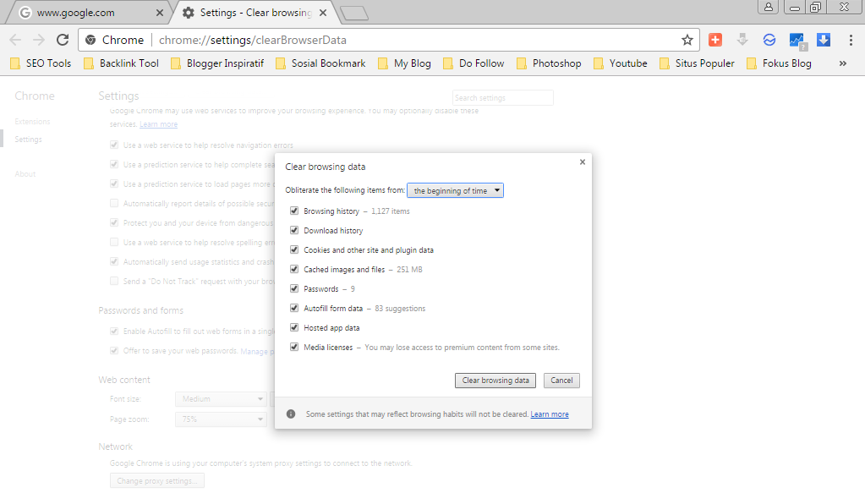Click the gray download arrow extension icon
This screenshot has width=865, height=504.
pyautogui.click(x=742, y=39)
